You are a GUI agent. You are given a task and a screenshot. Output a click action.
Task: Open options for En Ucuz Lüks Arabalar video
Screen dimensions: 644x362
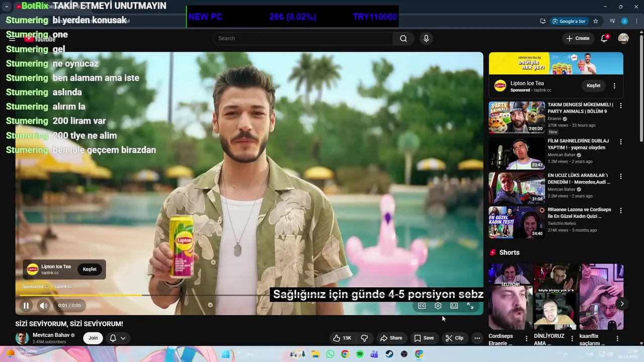(621, 176)
